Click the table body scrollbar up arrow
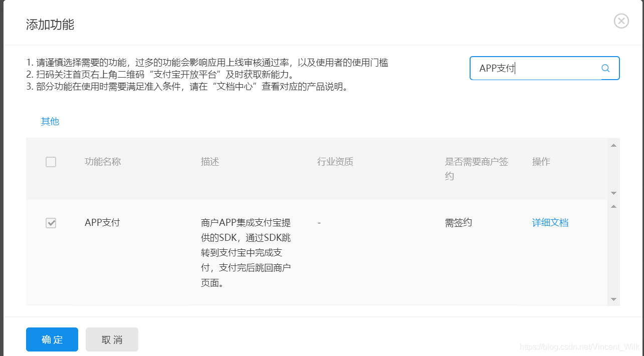644x356 pixels. click(613, 206)
